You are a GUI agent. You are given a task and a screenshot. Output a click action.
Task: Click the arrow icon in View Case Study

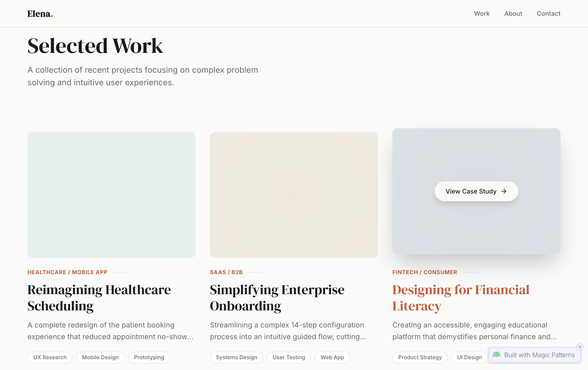(x=504, y=191)
